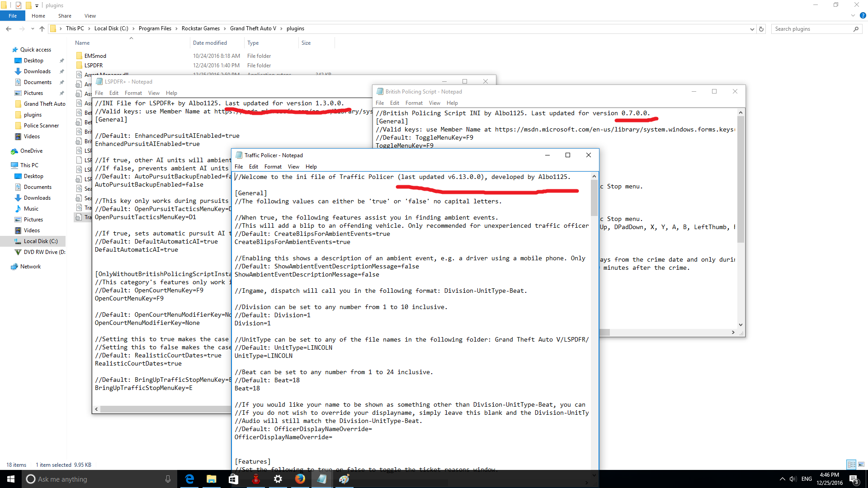Switch to large icons view

click(861, 465)
